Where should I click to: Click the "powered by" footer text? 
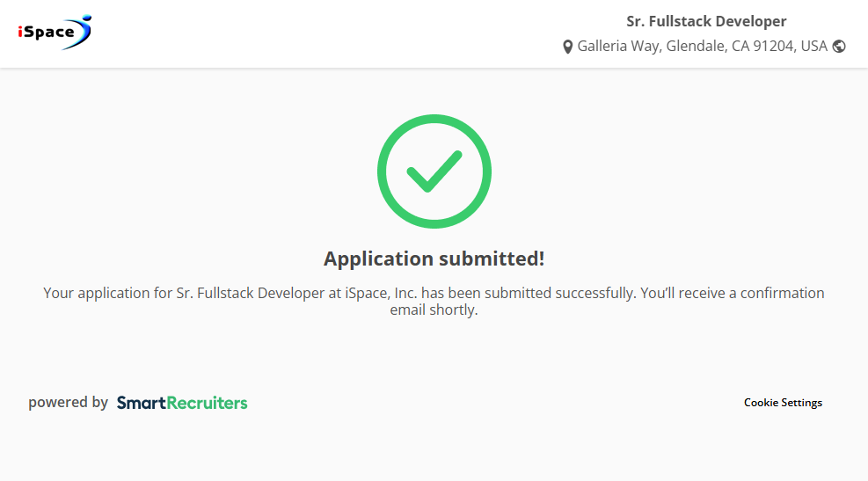(68, 403)
